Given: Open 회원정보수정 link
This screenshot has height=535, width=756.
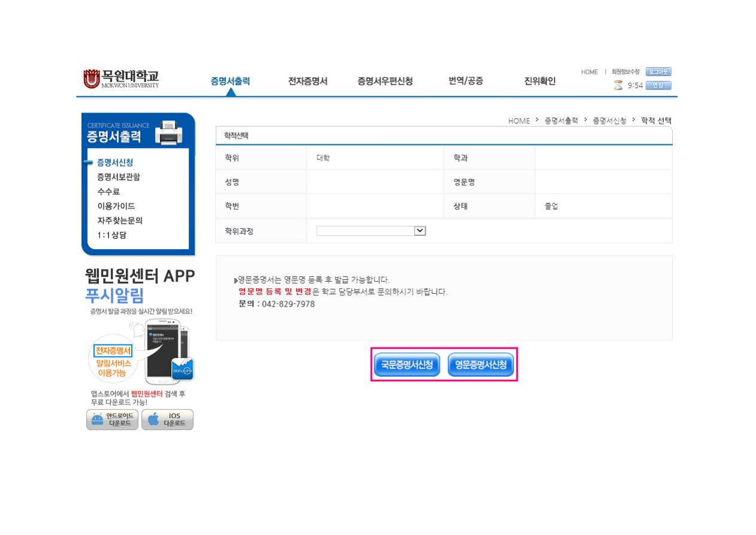Looking at the screenshot, I should [625, 72].
